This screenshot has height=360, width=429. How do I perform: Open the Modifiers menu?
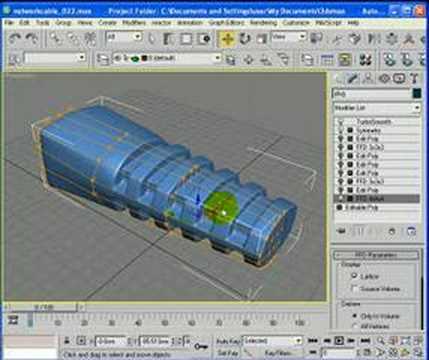pyautogui.click(x=134, y=23)
